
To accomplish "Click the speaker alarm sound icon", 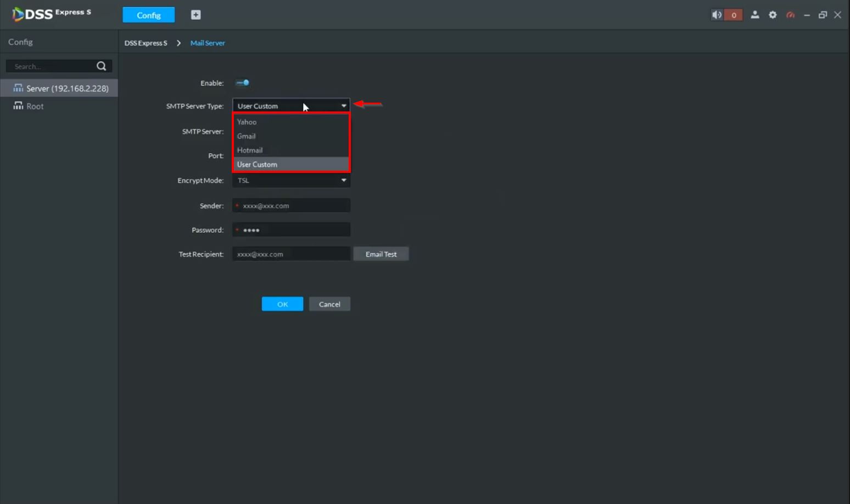I will click(x=717, y=15).
